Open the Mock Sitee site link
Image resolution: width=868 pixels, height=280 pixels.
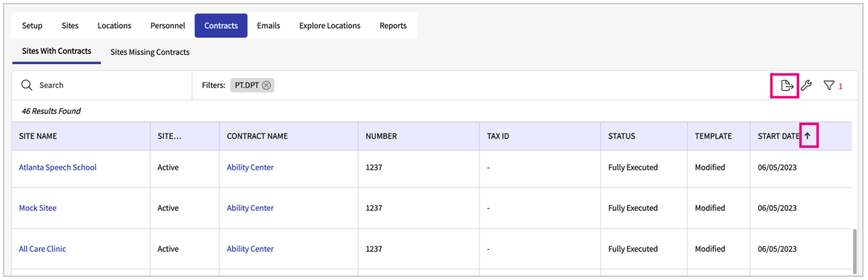coord(37,208)
